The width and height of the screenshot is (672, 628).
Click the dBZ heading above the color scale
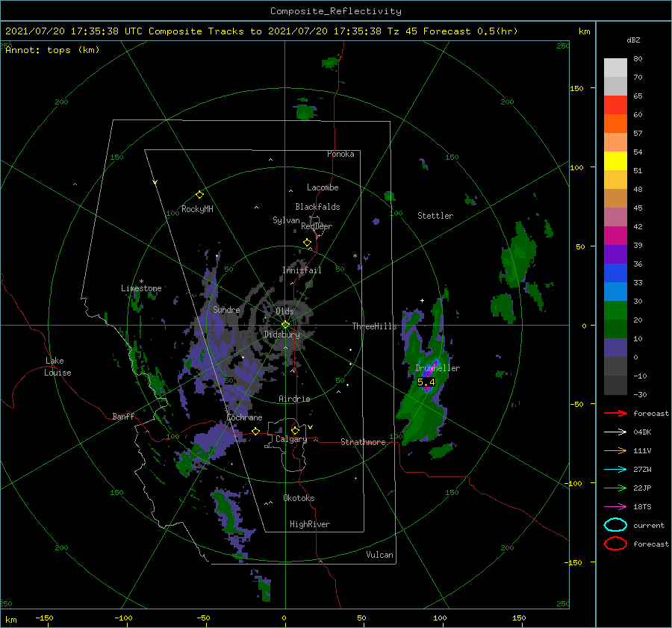click(633, 40)
